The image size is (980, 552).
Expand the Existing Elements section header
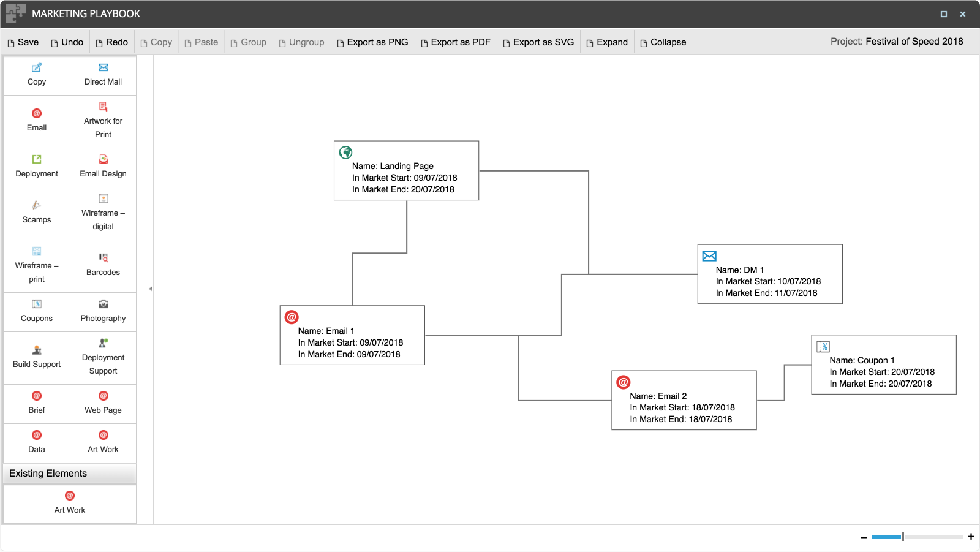coord(70,474)
